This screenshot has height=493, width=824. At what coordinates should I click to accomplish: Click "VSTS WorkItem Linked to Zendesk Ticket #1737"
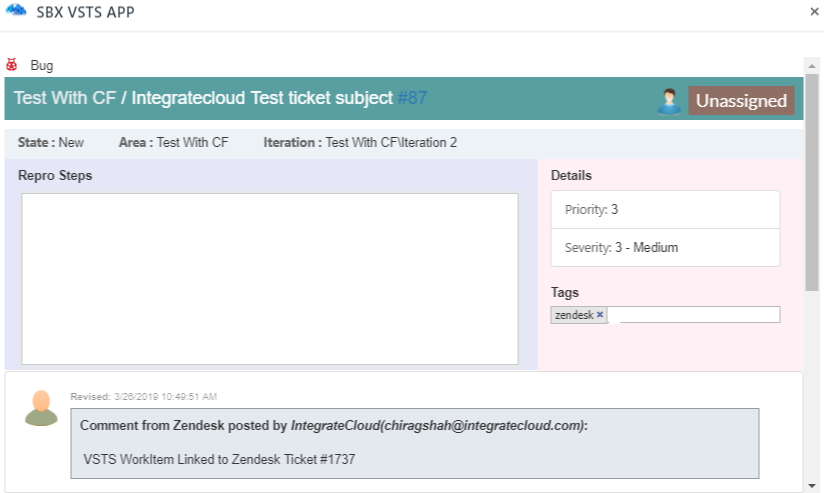tap(219, 459)
